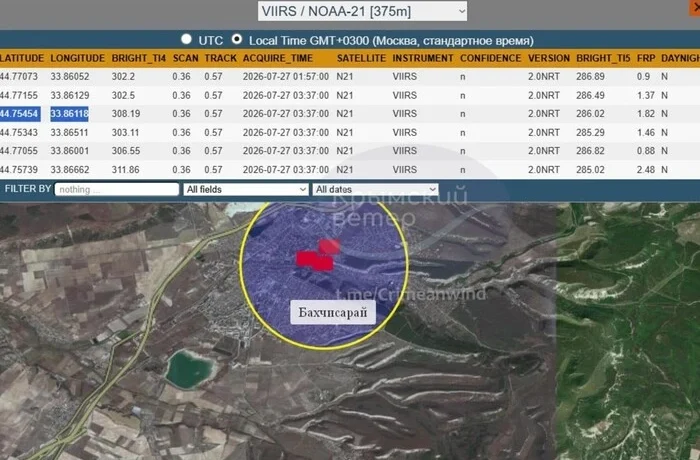The height and width of the screenshot is (460, 700).
Task: Click the INSTRUMENT column header
Action: 423,59
